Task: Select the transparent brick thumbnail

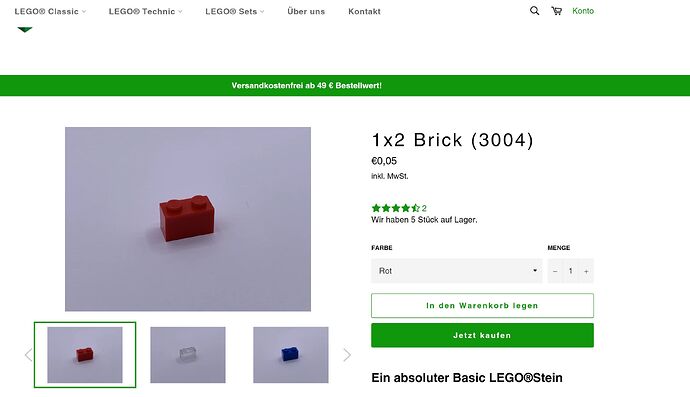Action: (187, 355)
